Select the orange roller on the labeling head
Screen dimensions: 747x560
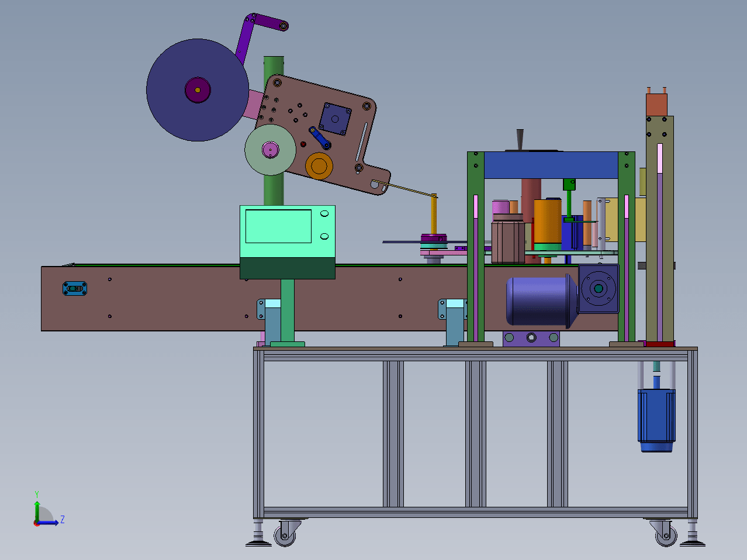point(319,166)
